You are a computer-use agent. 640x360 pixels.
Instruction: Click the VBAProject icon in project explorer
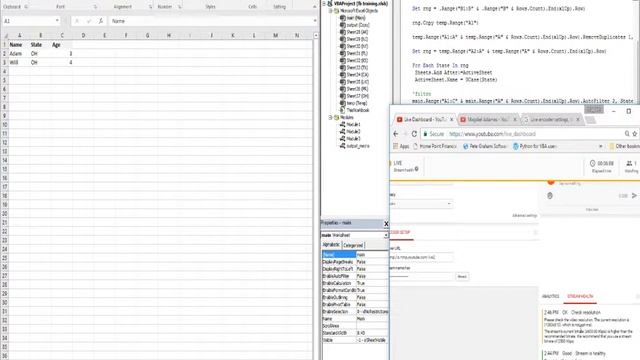click(330, 3)
